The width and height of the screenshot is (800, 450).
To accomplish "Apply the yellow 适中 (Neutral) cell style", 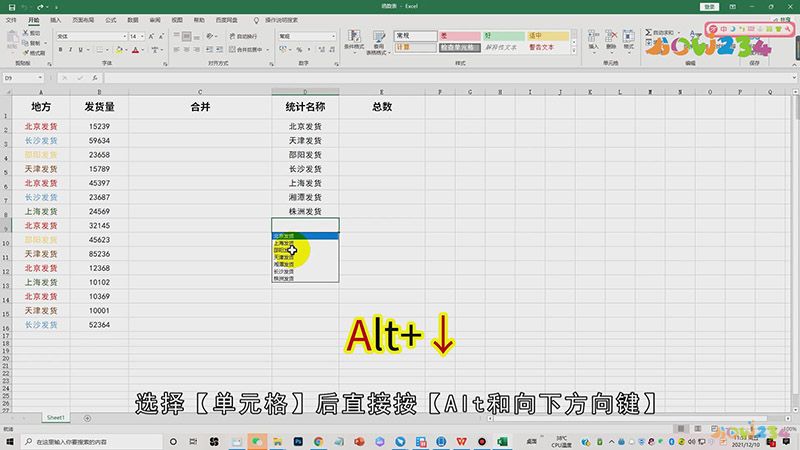I will pyautogui.click(x=548, y=36).
